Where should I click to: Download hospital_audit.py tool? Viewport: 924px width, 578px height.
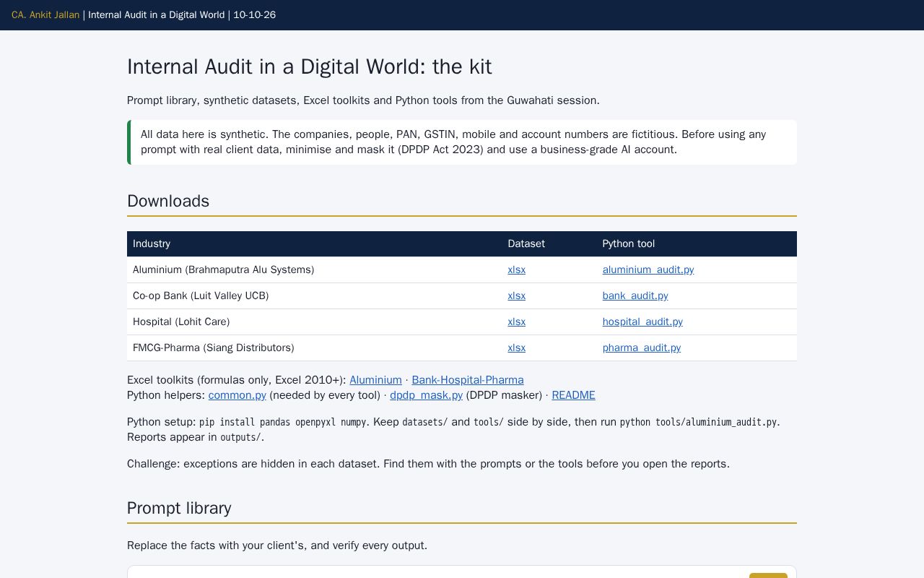click(x=642, y=322)
